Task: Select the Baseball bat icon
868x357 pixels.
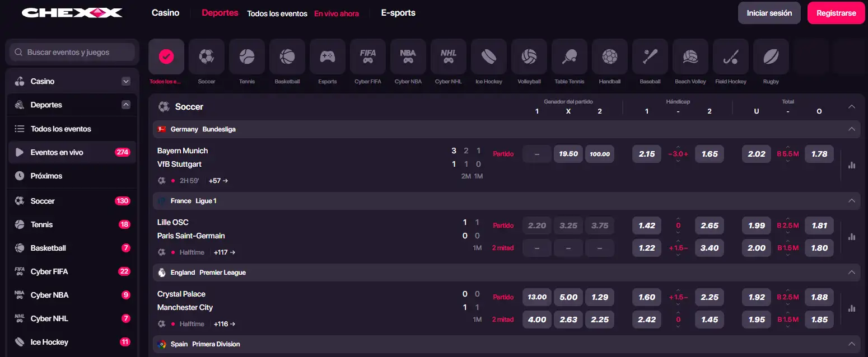Action: click(650, 57)
